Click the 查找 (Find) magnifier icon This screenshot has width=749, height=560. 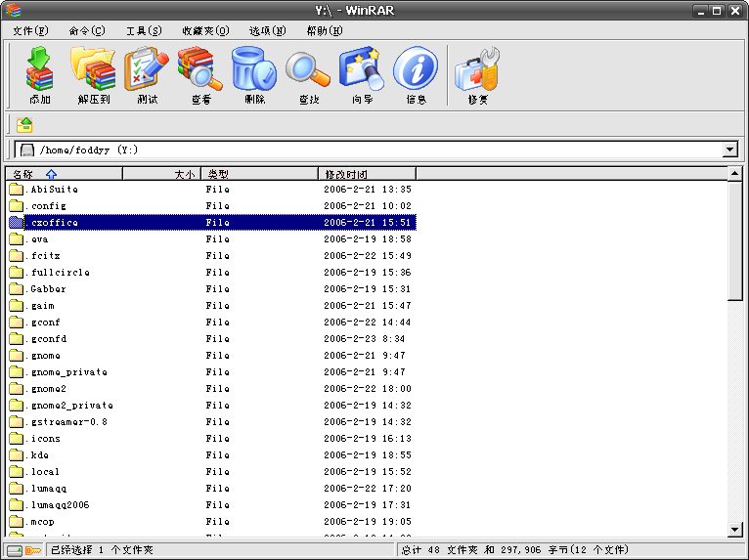coord(308,69)
